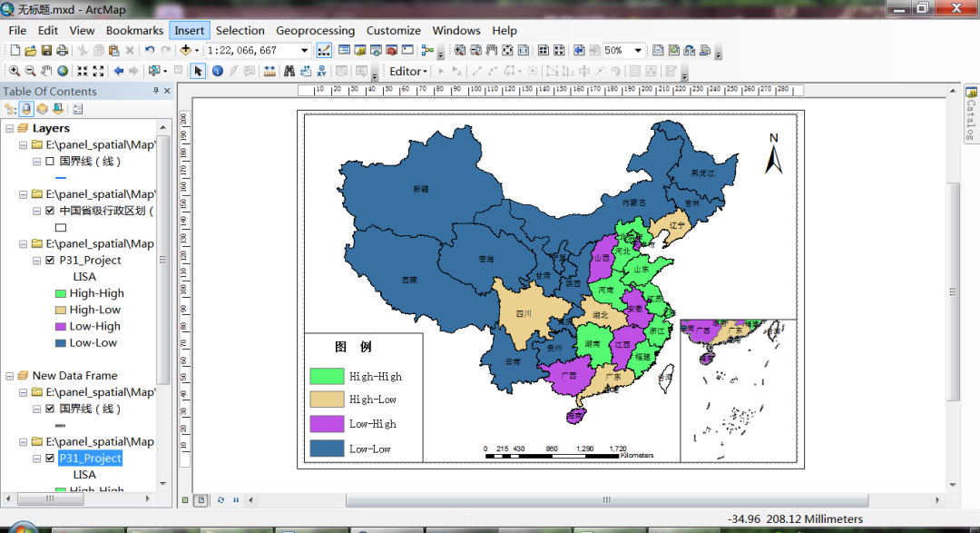Open a map document with Open icon
This screenshot has width=980, height=533.
(x=31, y=51)
